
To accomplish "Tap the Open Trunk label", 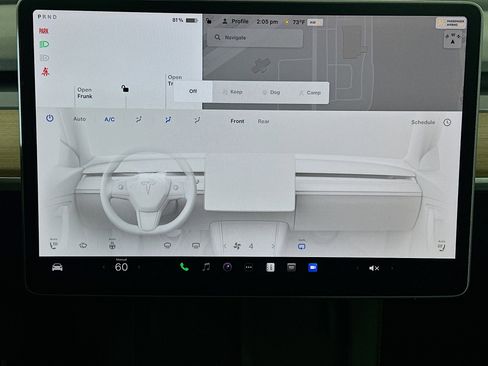I will point(175,80).
